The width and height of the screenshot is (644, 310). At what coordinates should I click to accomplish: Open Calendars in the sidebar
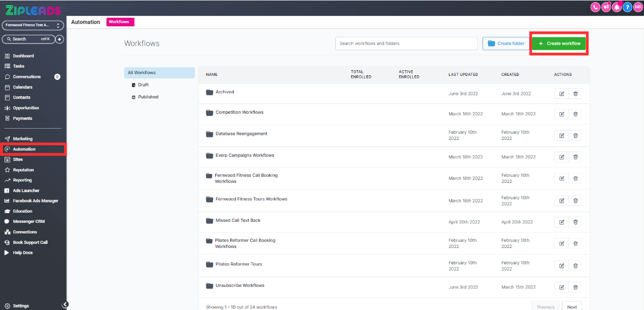tap(23, 87)
